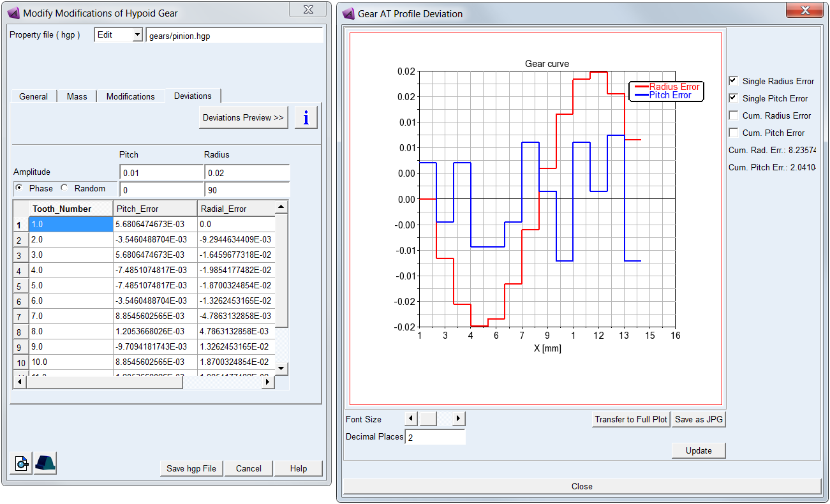Click table scroll down arrow
Viewport: 830px width, 504px height.
(281, 368)
